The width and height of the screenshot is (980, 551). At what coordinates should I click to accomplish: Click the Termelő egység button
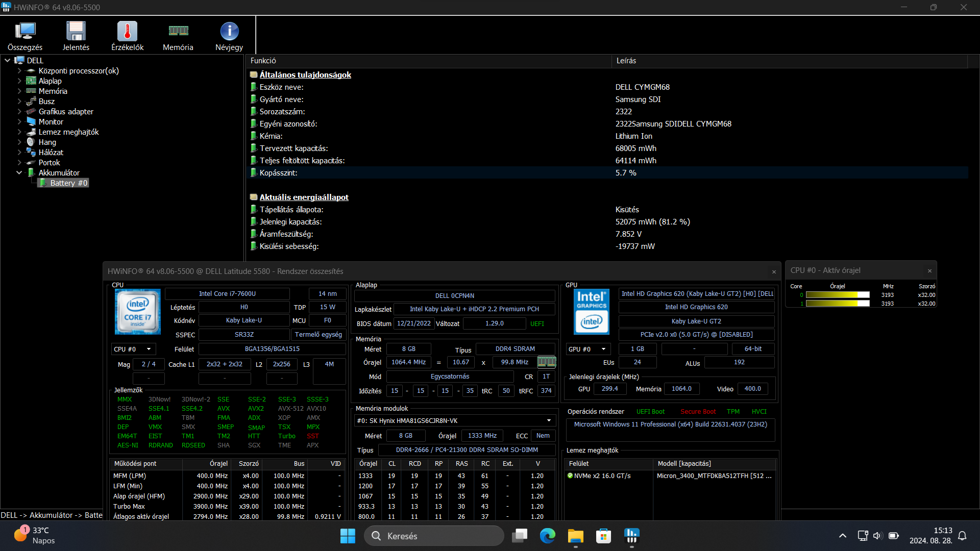318,335
